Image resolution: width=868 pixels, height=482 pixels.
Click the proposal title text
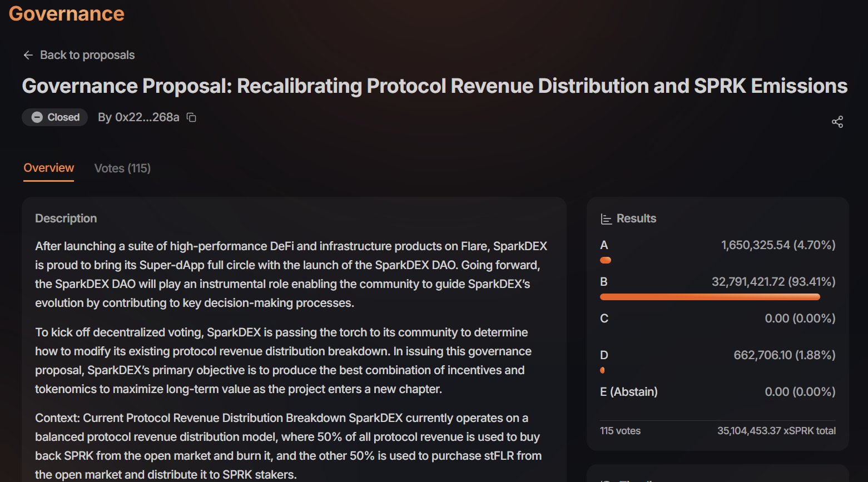click(435, 86)
